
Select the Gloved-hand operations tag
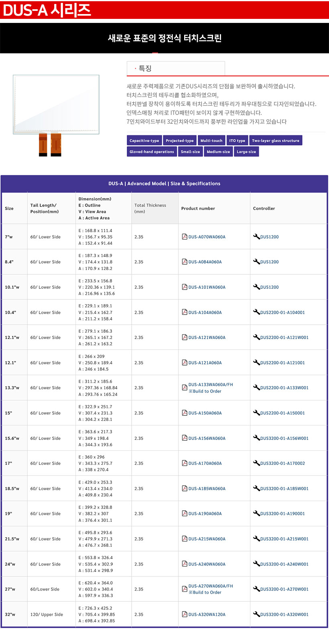click(x=152, y=152)
